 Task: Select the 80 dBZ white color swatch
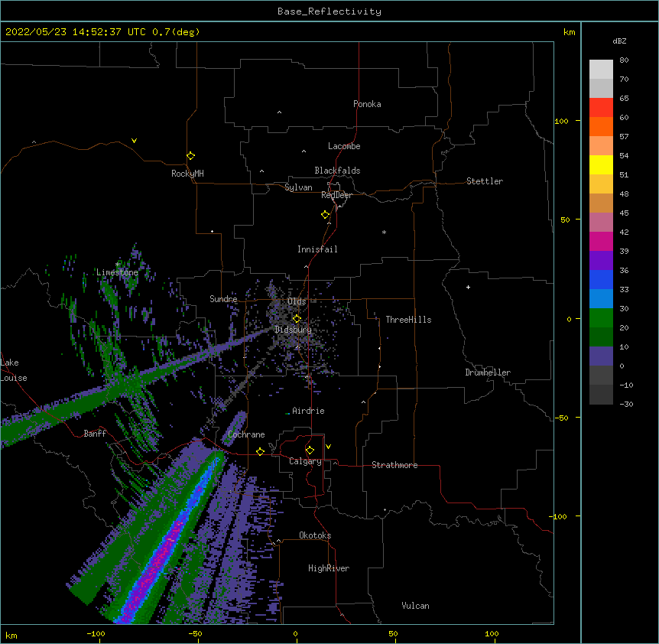pyautogui.click(x=601, y=70)
